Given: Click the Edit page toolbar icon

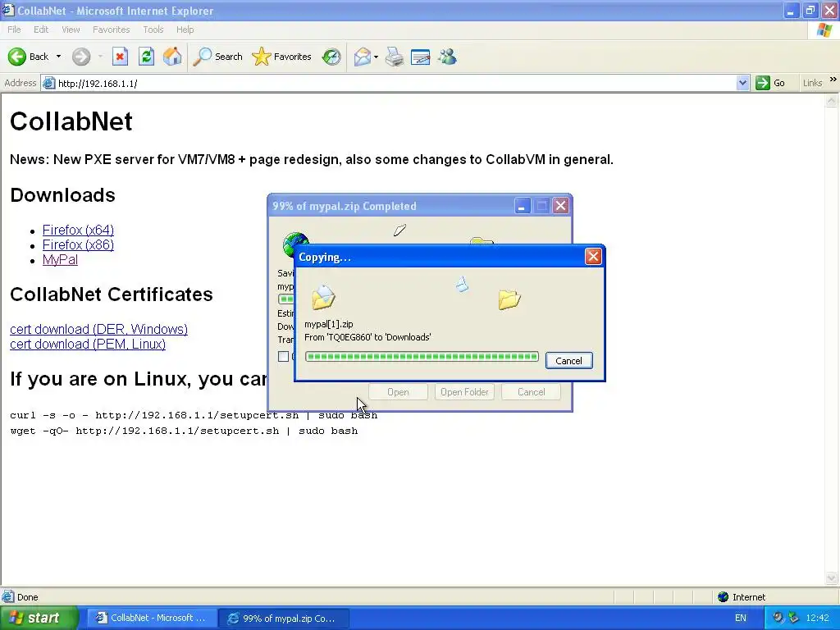Looking at the screenshot, I should pyautogui.click(x=421, y=57).
